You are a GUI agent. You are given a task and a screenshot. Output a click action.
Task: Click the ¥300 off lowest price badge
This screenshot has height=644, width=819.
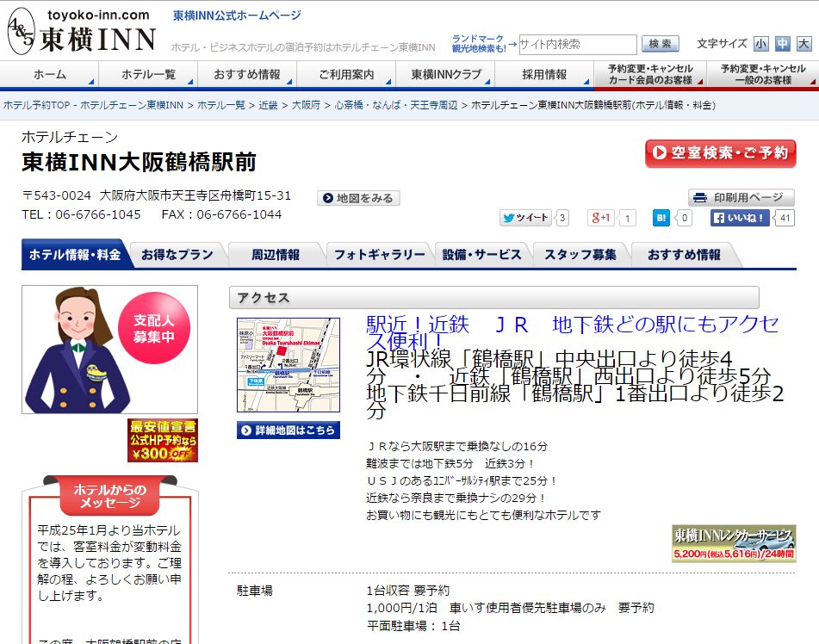tap(163, 440)
